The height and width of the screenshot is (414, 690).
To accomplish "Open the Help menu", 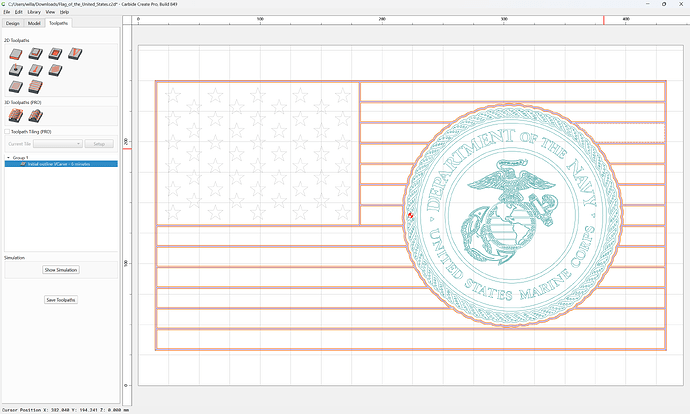I will (64, 12).
